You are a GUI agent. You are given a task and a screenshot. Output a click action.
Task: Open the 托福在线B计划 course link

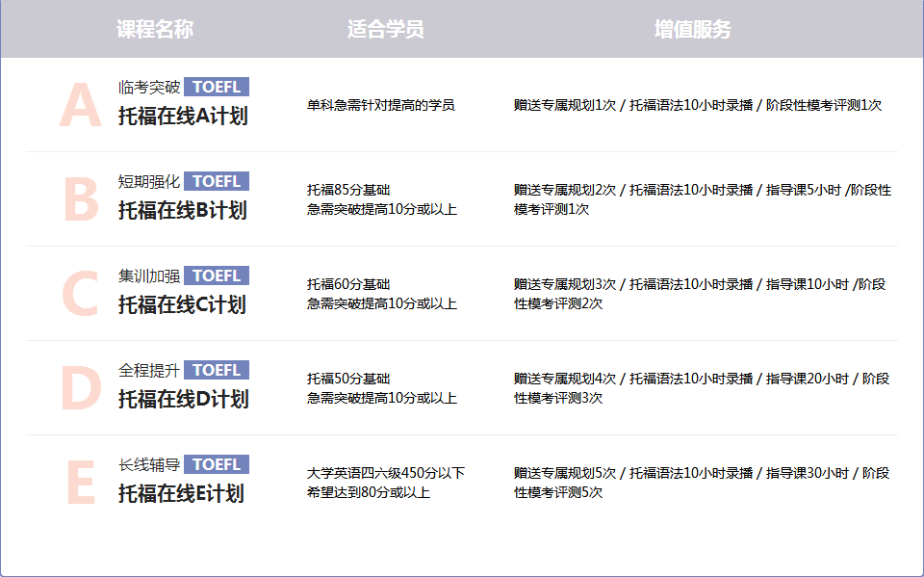183,211
